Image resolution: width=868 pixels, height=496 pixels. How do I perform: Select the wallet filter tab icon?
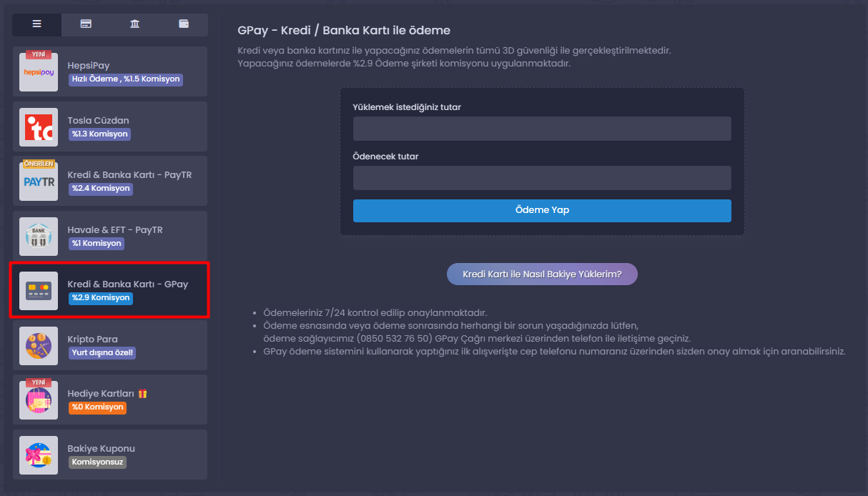click(x=184, y=24)
